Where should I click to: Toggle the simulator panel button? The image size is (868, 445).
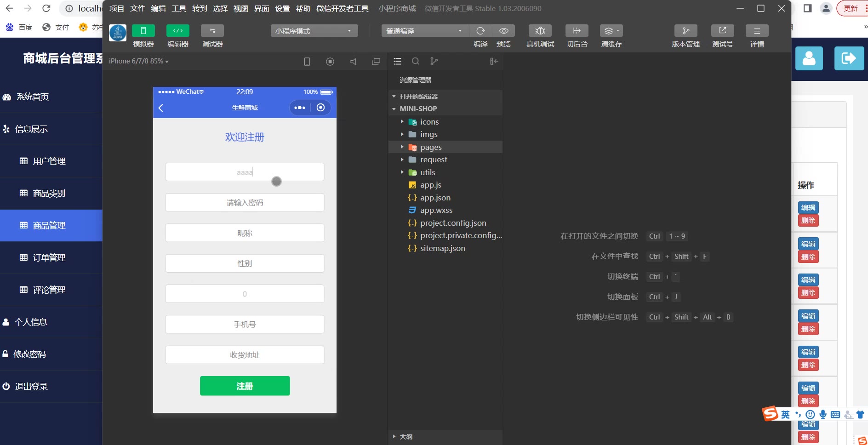[x=143, y=31]
